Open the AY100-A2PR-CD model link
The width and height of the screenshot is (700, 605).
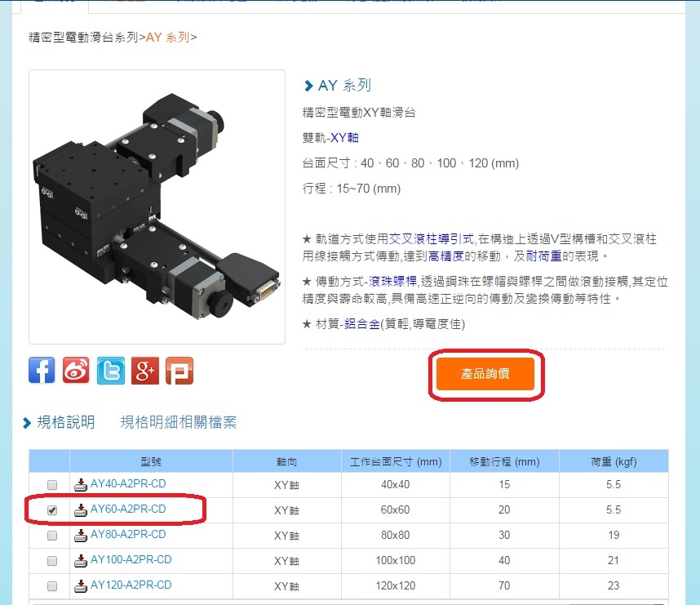click(131, 560)
